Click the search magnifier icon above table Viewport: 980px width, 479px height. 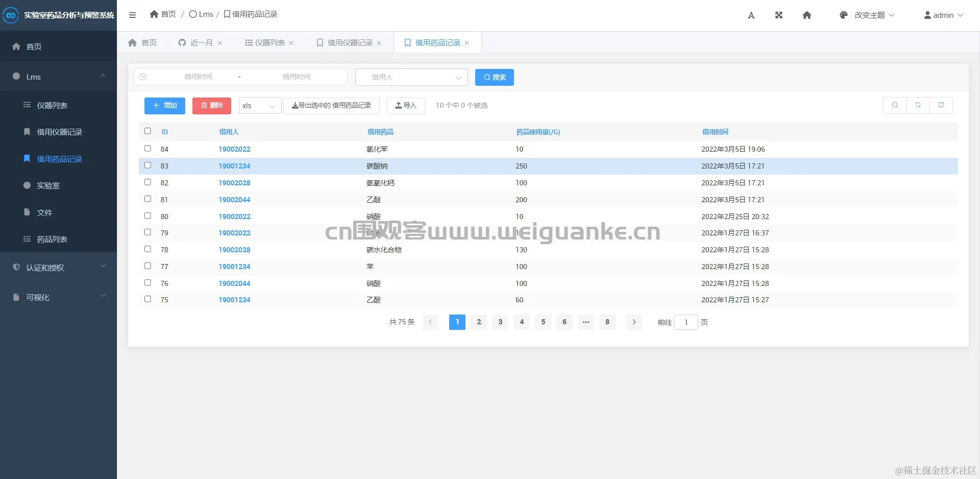tap(895, 105)
